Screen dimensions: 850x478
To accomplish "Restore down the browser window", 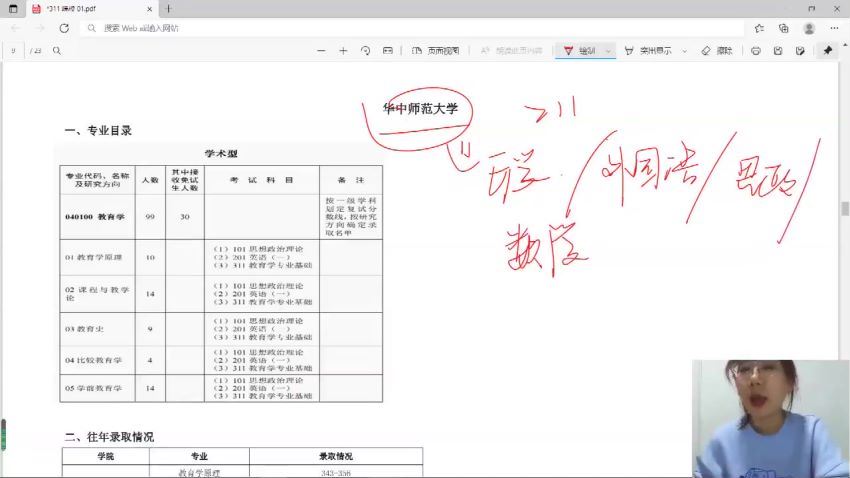I will click(812, 9).
